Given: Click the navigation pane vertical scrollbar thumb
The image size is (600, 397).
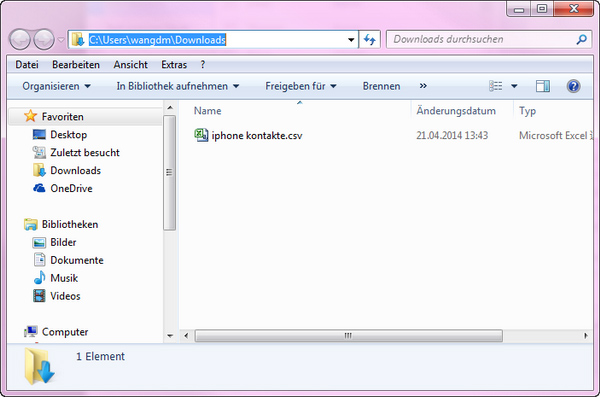Looking at the screenshot, I should tap(170, 173).
